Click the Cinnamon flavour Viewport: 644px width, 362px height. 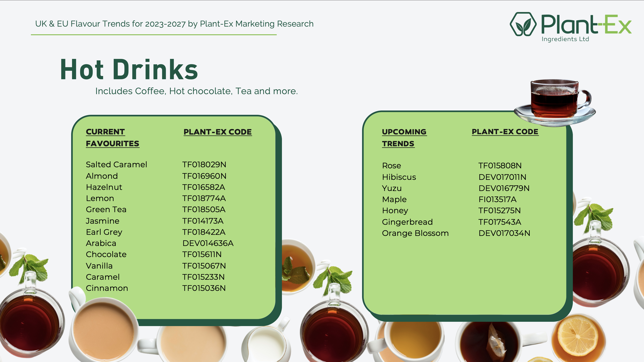[x=107, y=288]
